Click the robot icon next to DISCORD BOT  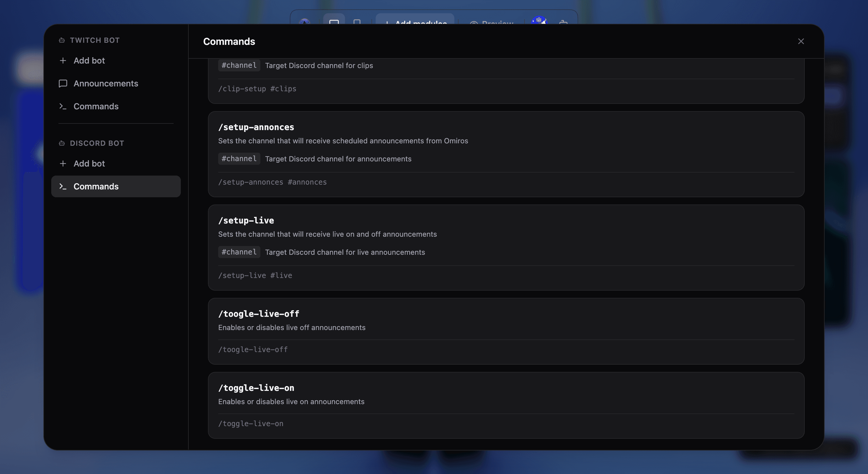62,143
